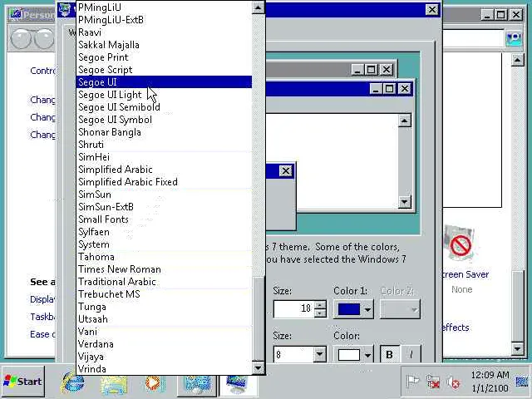Select Sylfaen font

(x=165, y=232)
